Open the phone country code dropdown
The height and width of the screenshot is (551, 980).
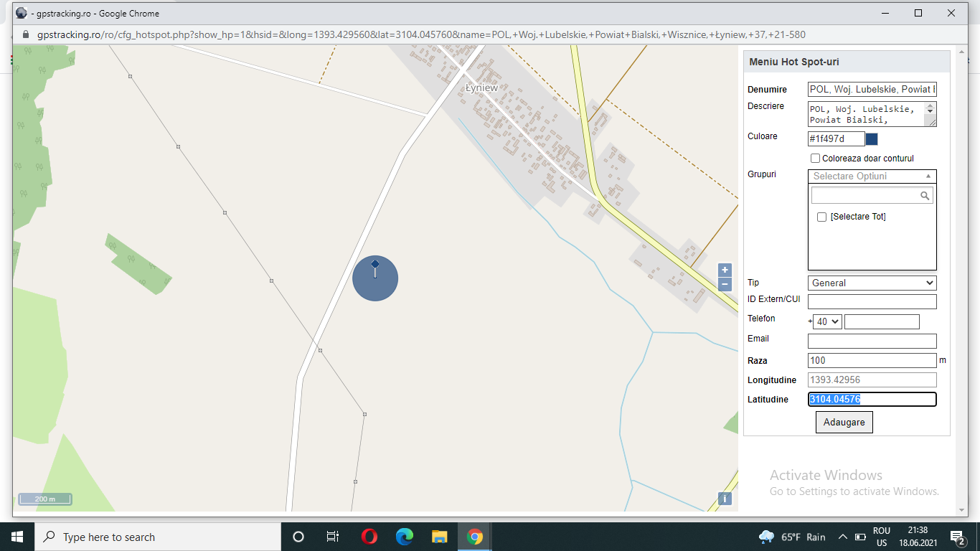(x=827, y=322)
